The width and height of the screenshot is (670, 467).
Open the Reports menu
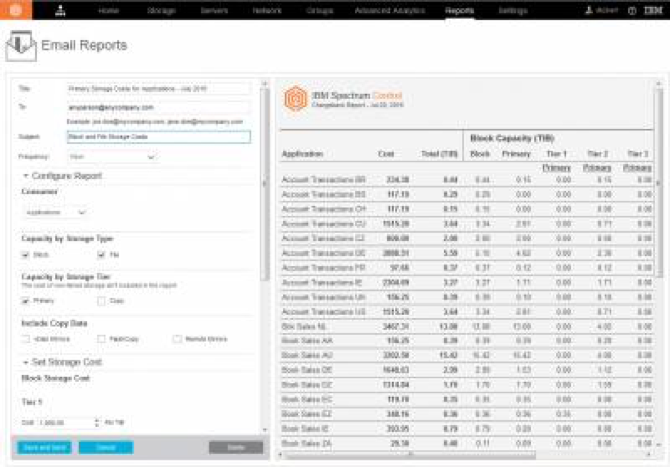pos(459,11)
